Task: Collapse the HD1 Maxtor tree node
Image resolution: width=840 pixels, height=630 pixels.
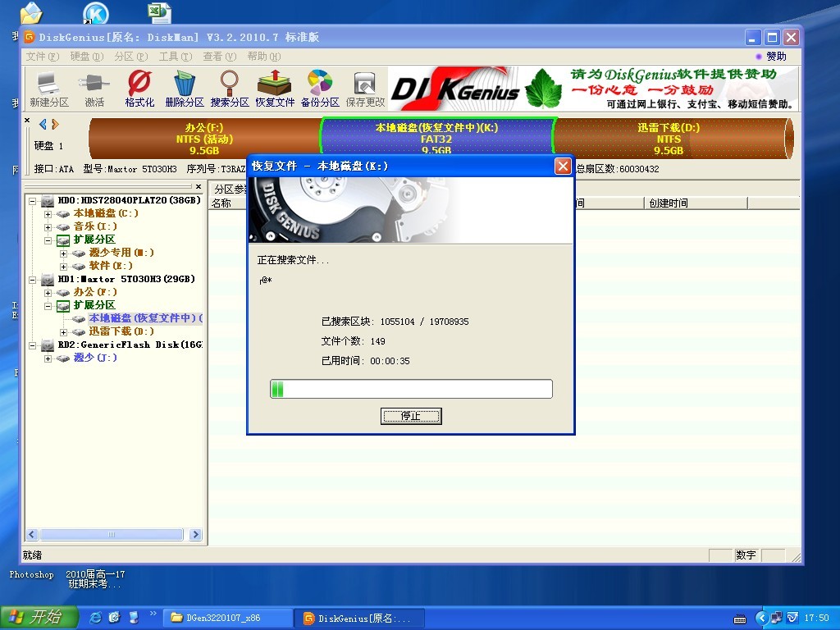Action: [x=32, y=281]
